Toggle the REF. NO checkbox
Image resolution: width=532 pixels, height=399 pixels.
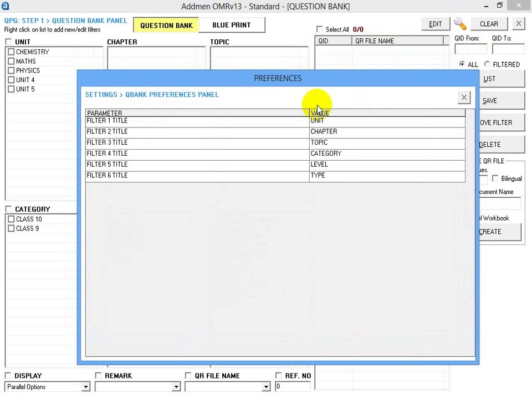pos(278,376)
